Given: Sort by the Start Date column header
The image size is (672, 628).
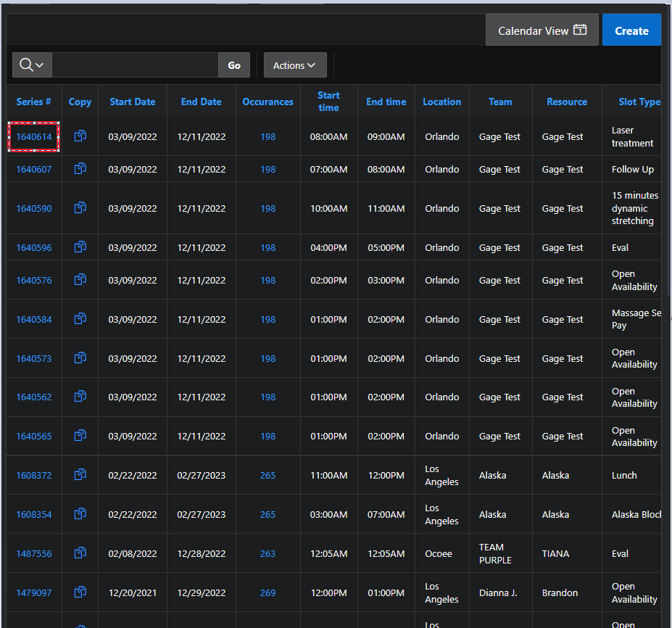Looking at the screenshot, I should pyautogui.click(x=132, y=102).
